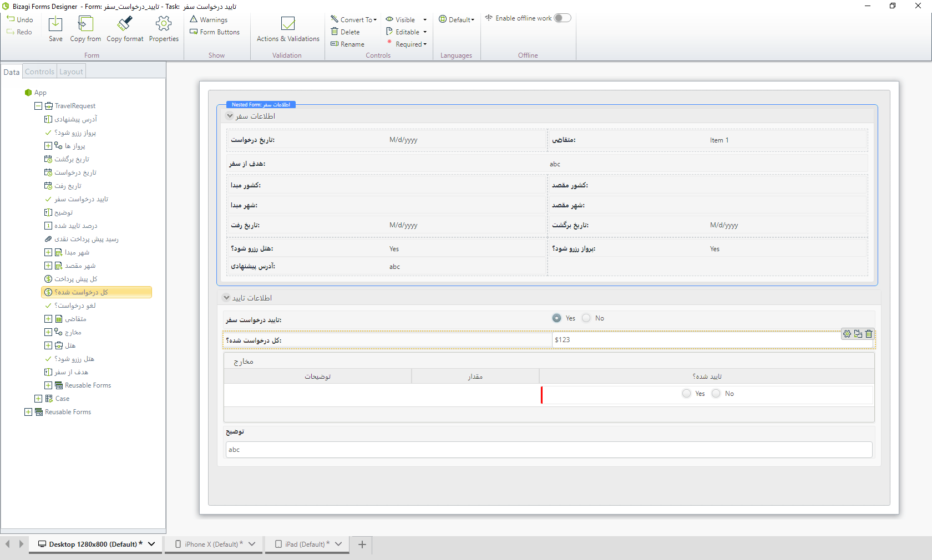Screen dimensions: 932x560
Task: Expand Case tree node
Action: pos(38,399)
